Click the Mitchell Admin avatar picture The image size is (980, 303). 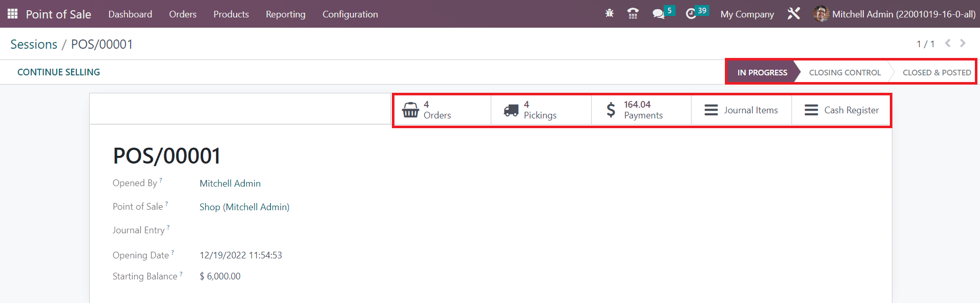821,14
